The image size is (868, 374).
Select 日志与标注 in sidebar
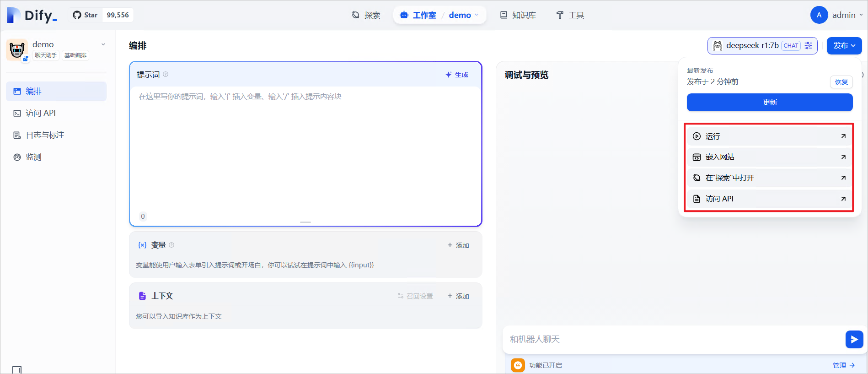[45, 135]
